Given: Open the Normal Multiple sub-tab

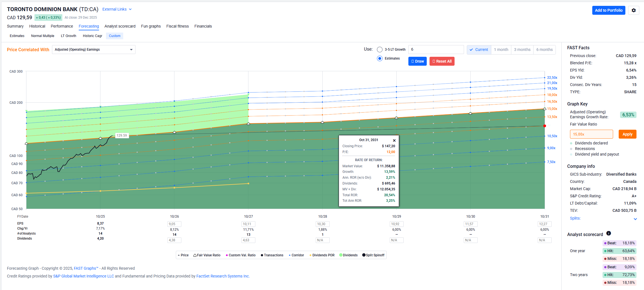Looking at the screenshot, I should (43, 36).
